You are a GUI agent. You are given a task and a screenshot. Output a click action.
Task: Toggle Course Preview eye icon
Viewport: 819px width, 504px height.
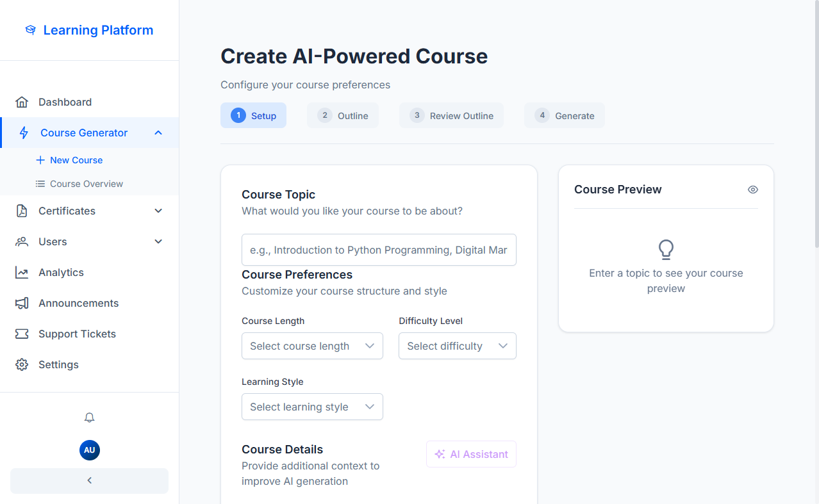tap(752, 190)
